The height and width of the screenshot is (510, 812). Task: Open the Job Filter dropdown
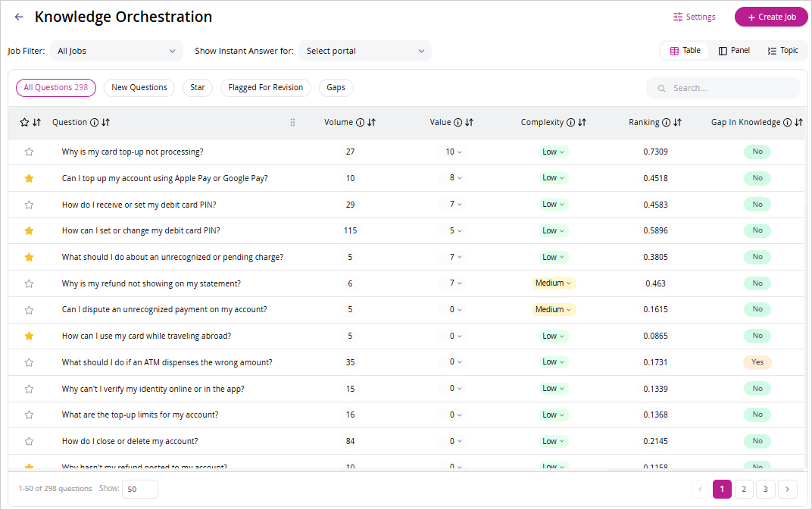[x=117, y=51]
